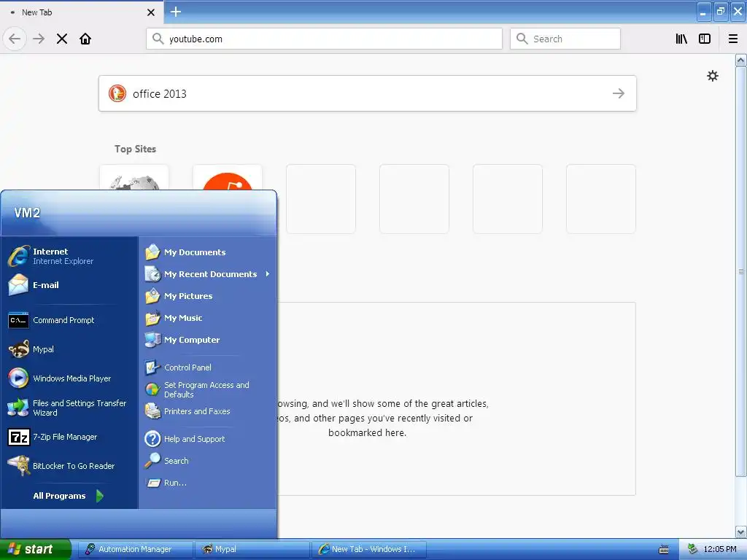Go to the Home page icon
This screenshot has width=747, height=560.
[85, 39]
